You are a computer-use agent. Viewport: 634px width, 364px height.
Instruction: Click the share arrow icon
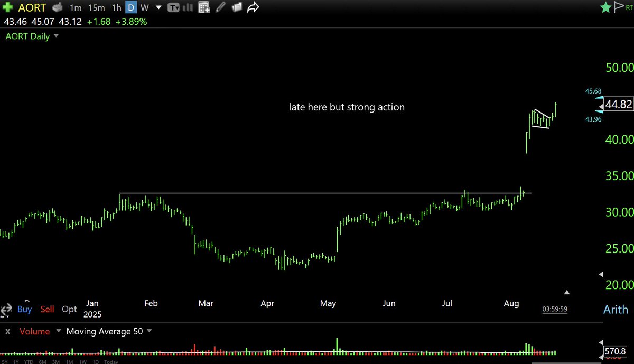(x=254, y=7)
